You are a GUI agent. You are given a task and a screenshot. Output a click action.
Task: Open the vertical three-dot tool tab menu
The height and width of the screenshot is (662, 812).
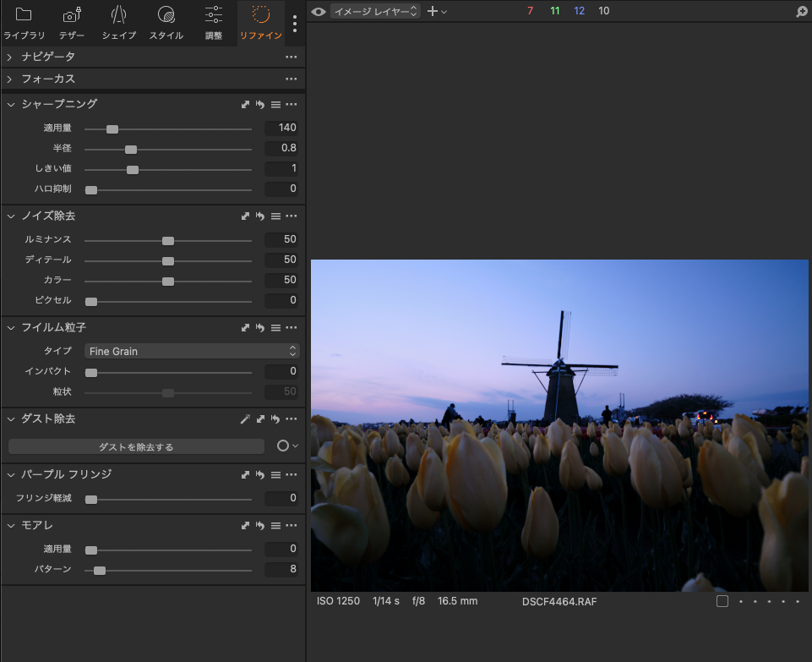294,23
